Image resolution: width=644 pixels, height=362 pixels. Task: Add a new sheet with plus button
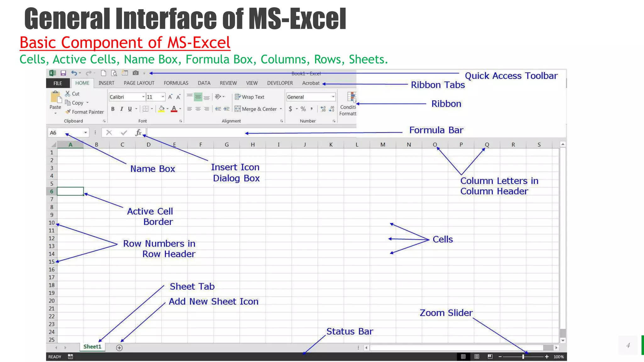point(119,348)
